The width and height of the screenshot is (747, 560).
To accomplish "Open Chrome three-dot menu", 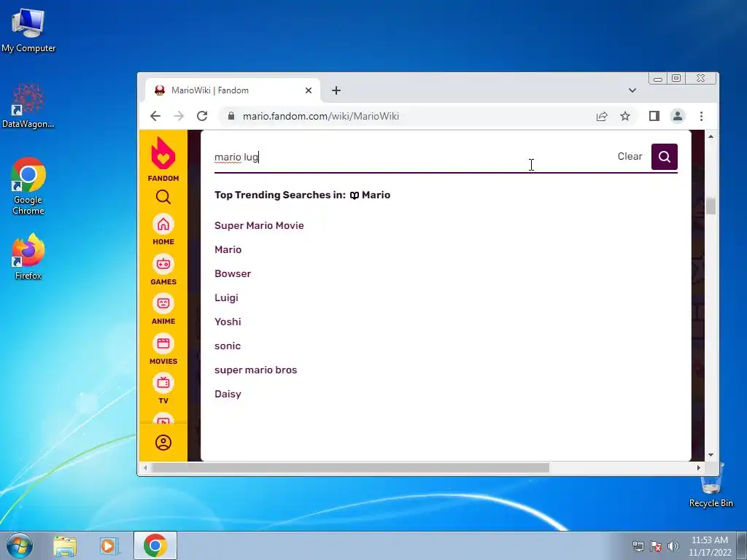I will coord(701,116).
